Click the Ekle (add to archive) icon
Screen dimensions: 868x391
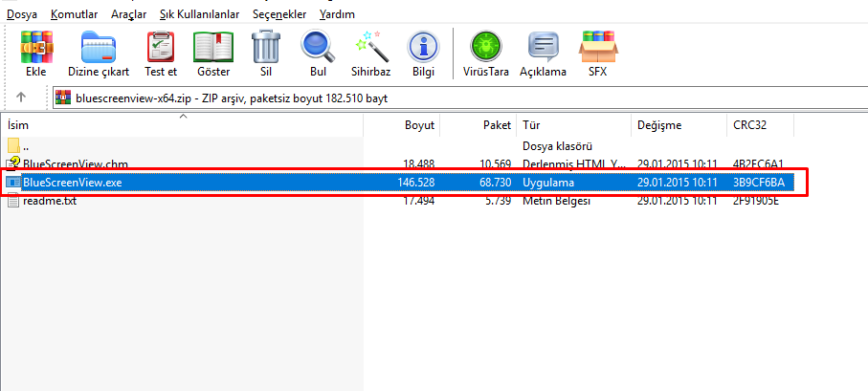[36, 47]
